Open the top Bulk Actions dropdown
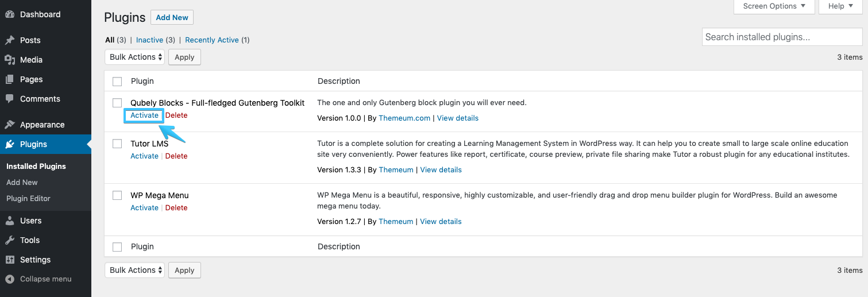This screenshot has height=297, width=868. click(134, 57)
